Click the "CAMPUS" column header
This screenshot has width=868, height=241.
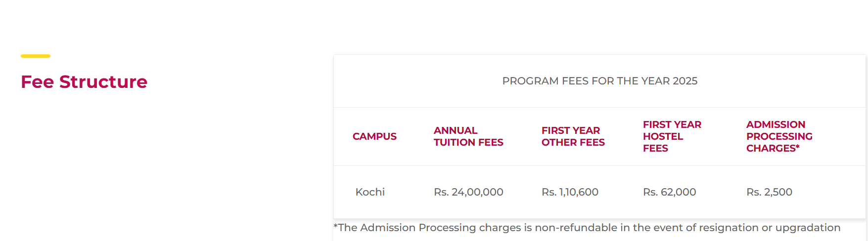click(x=374, y=136)
